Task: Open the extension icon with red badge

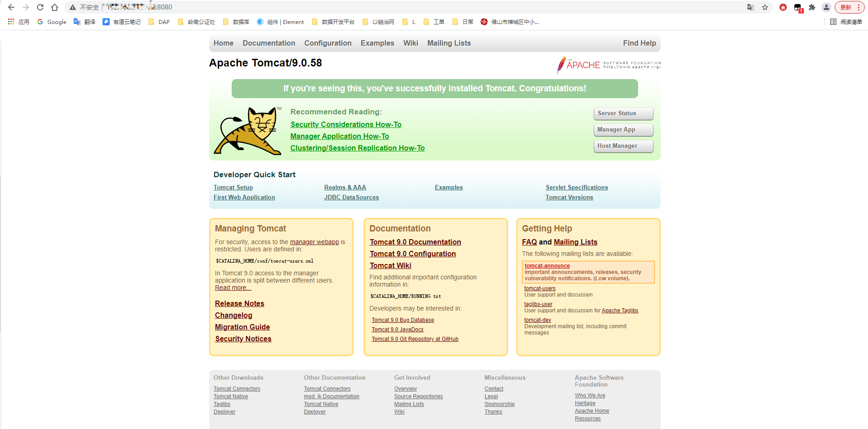Action: click(x=798, y=8)
